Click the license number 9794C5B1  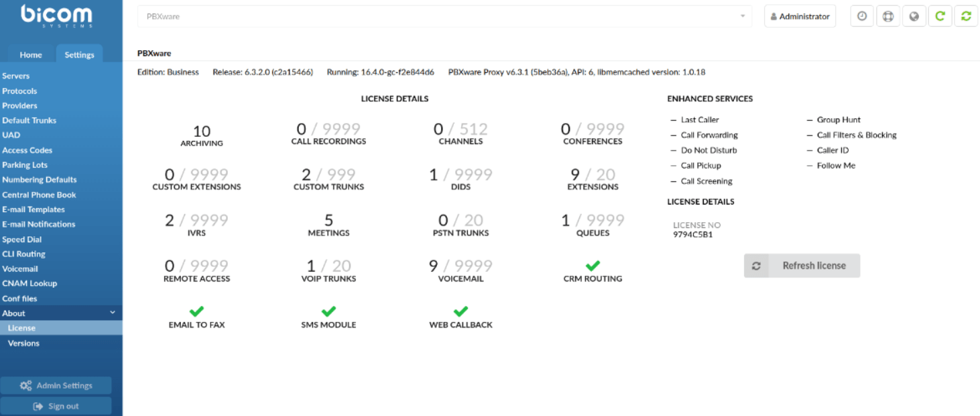point(692,235)
